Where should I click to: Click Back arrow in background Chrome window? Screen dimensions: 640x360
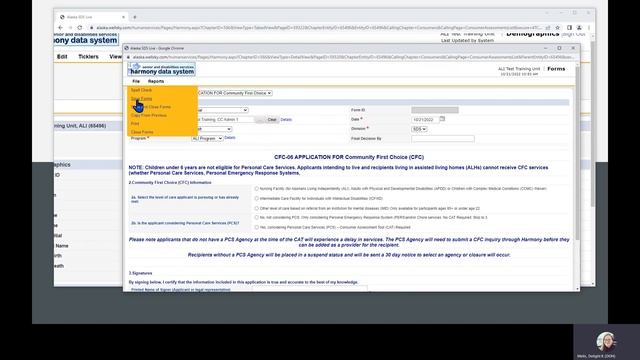coord(60,28)
